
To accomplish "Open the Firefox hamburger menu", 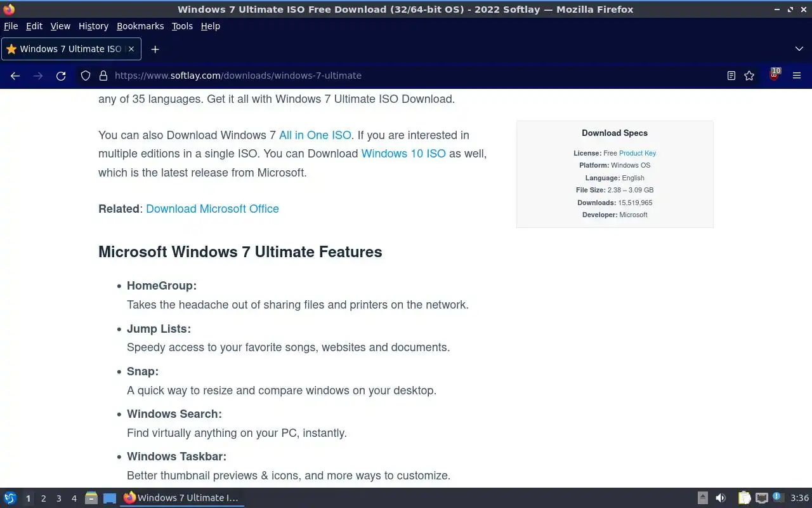I will [797, 76].
